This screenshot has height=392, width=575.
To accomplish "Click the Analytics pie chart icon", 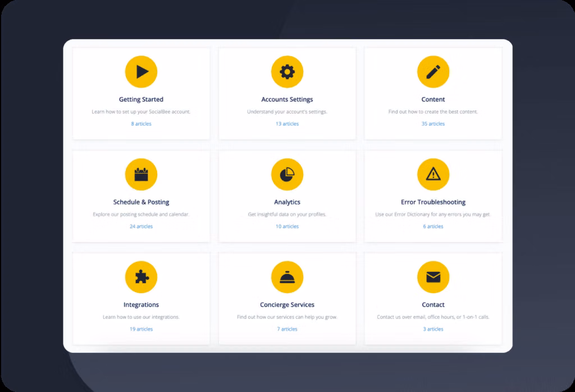I will (287, 175).
